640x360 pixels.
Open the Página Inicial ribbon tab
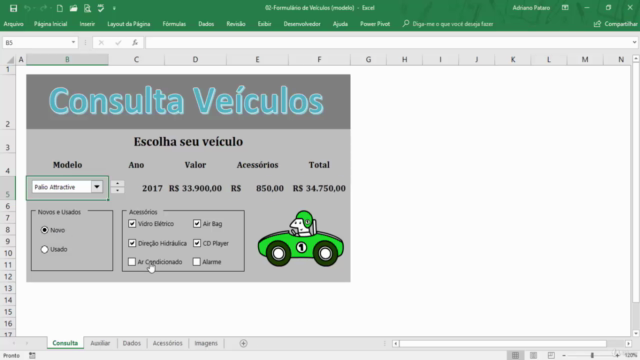click(50, 24)
